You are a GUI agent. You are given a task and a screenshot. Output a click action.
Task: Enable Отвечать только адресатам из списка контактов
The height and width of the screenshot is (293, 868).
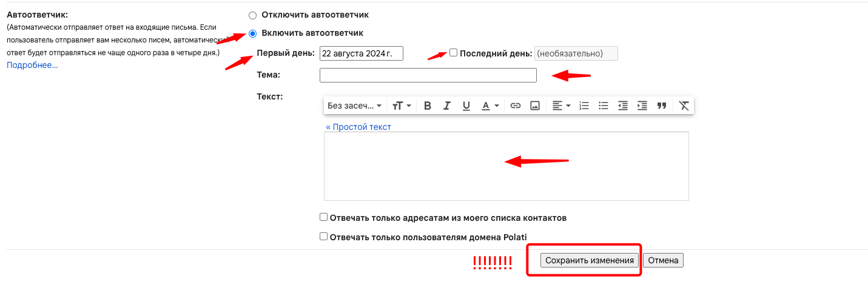coord(323,217)
